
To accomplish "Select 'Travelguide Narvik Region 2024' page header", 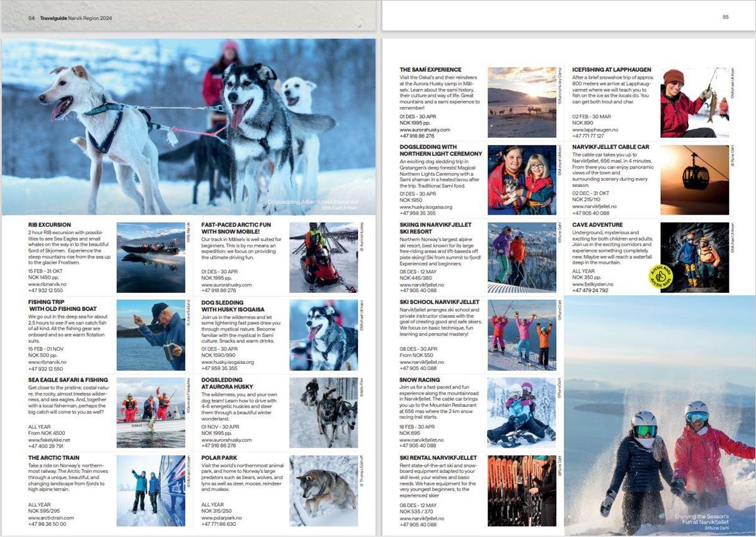I will (x=76, y=18).
